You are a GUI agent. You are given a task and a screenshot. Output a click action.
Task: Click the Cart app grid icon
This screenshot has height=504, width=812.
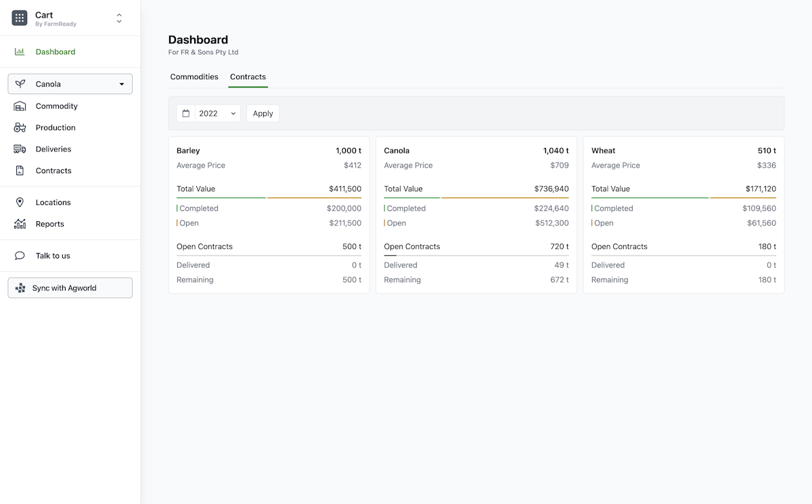[20, 18]
